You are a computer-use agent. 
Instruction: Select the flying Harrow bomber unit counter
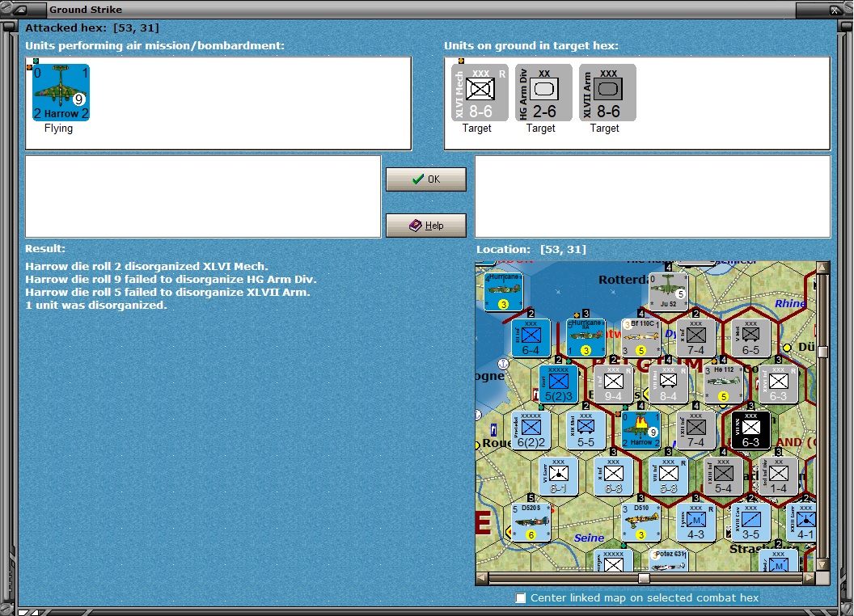pyautogui.click(x=61, y=92)
